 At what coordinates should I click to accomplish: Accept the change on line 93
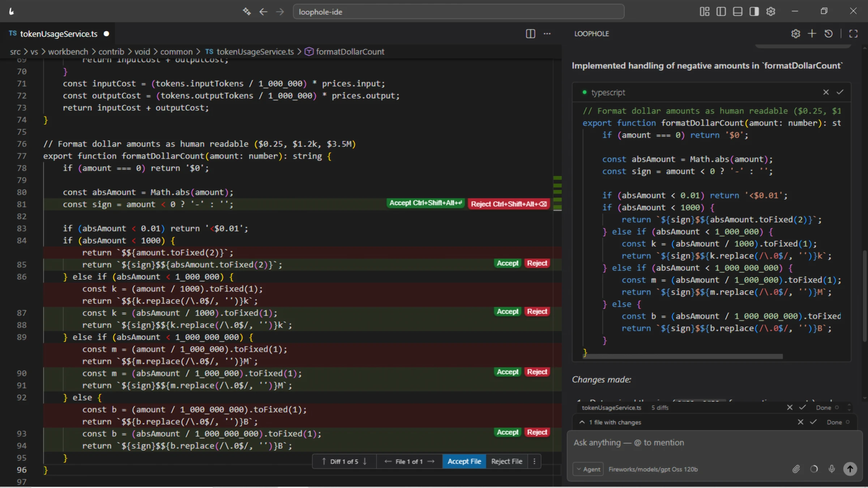[x=508, y=432]
